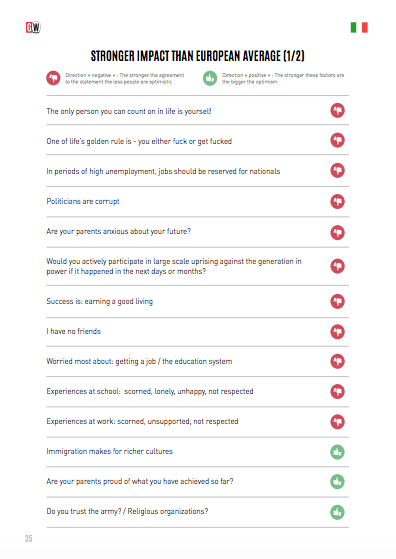
Task: Click 'Worried most about: getting a job' text
Action: (x=139, y=361)
